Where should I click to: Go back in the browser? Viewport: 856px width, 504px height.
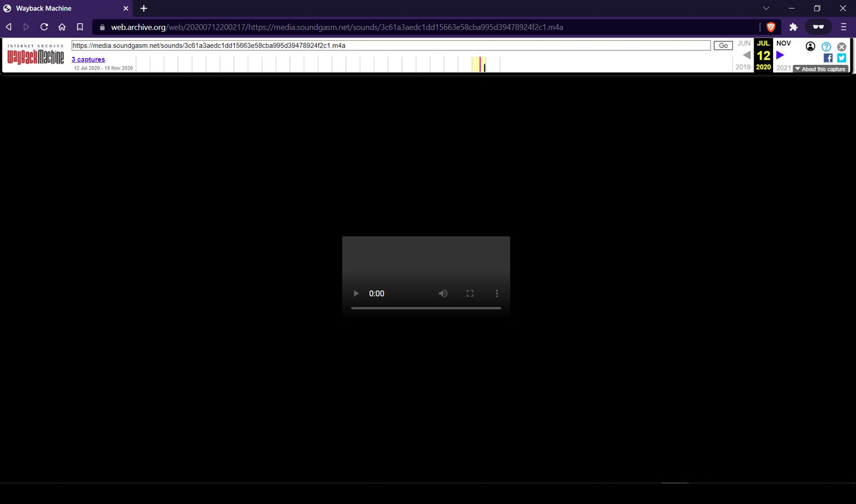(x=9, y=27)
